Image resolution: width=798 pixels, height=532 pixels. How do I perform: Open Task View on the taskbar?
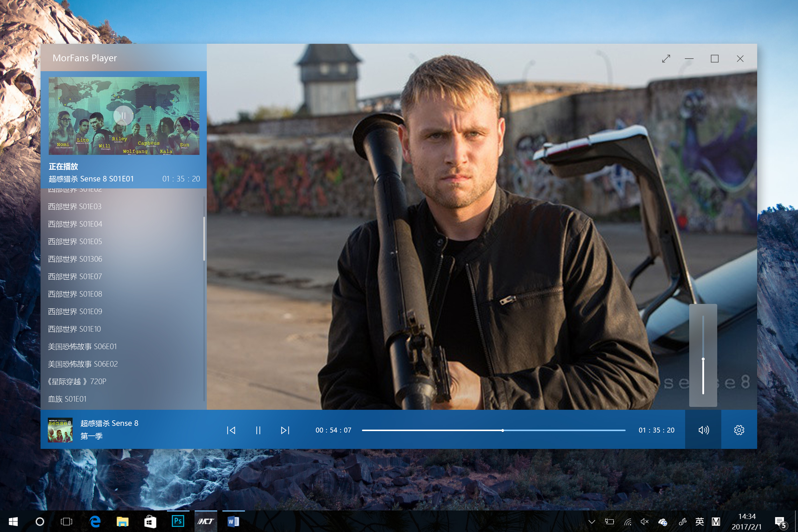tap(66, 521)
